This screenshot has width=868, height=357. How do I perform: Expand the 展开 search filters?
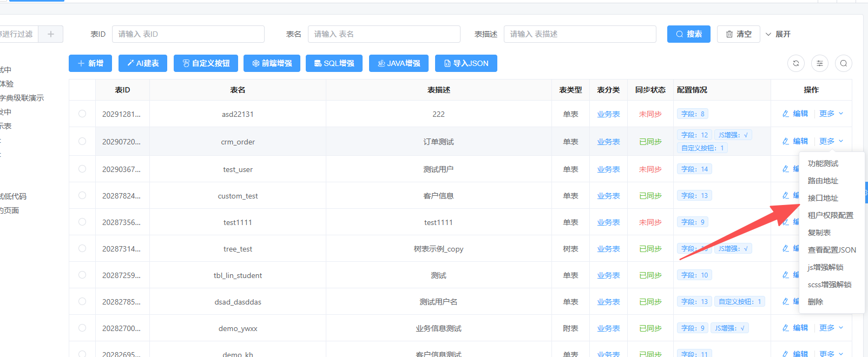[778, 34]
